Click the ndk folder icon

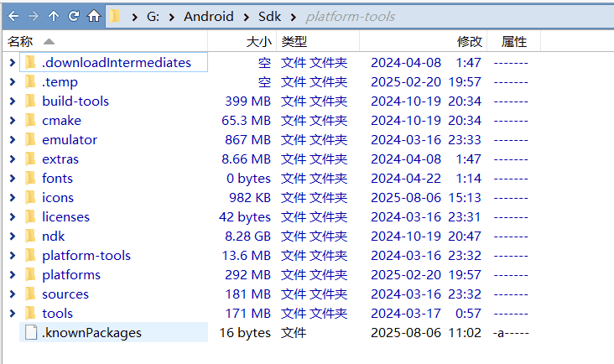point(31,236)
